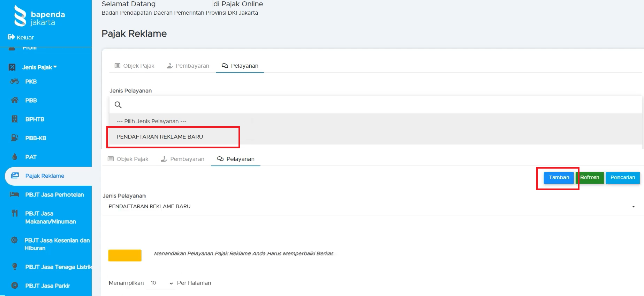This screenshot has width=644, height=296.
Task: Open the PENDAFTARAN REKLAME BARU select dropdown
Action: point(371,206)
